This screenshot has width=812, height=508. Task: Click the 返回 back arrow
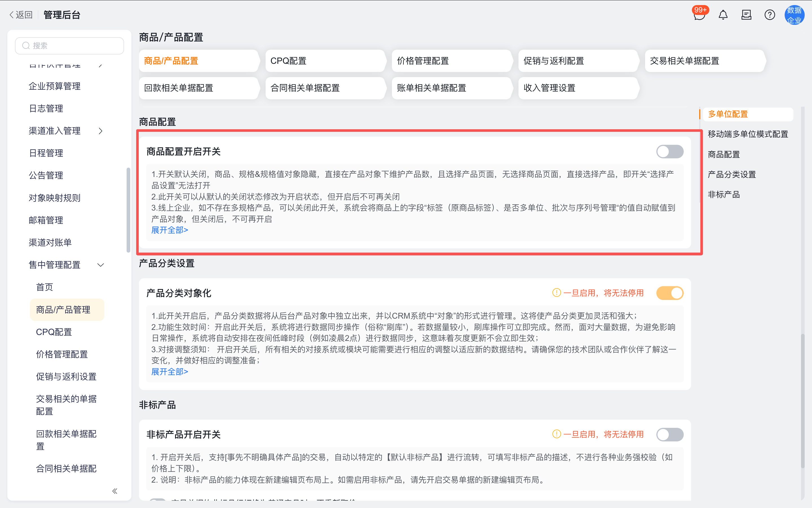(x=21, y=15)
